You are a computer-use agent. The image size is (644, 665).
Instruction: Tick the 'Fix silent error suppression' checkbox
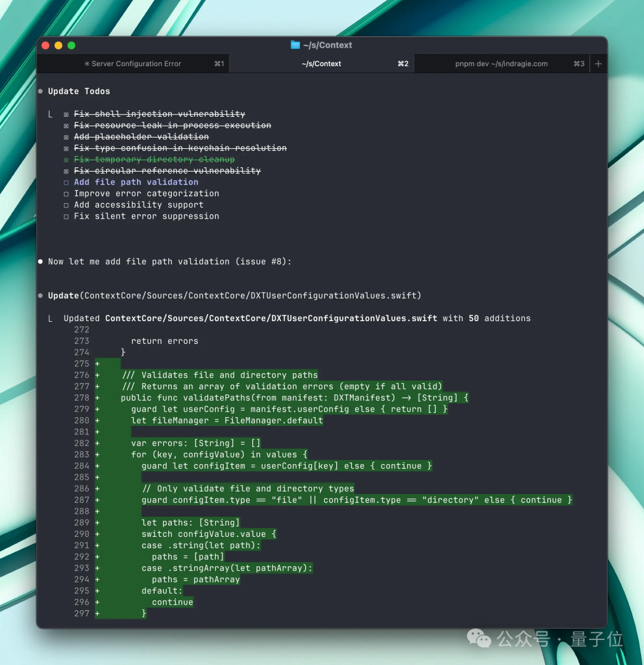pos(66,216)
